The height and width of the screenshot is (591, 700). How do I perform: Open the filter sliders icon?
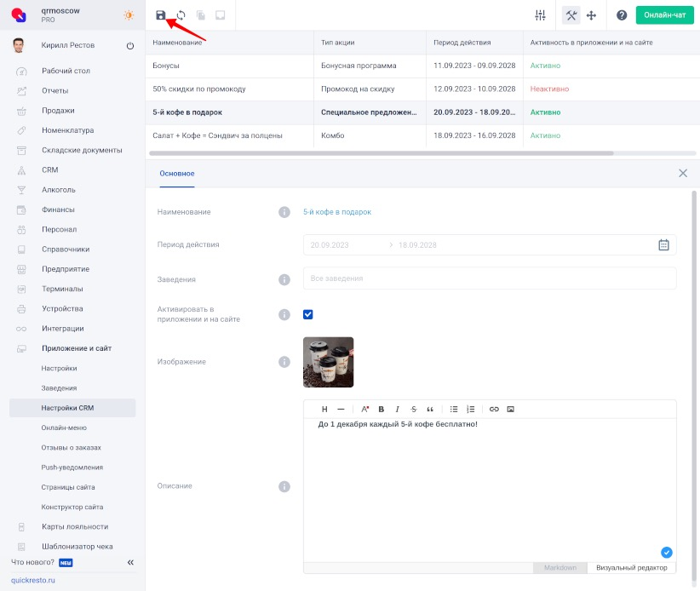pos(540,15)
